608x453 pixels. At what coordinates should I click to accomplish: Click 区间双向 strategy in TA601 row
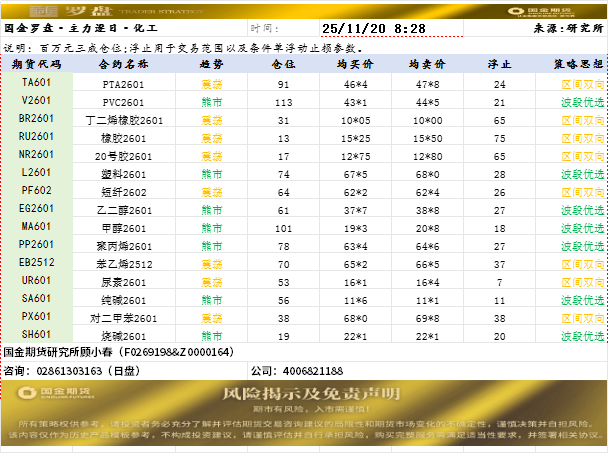(x=582, y=85)
